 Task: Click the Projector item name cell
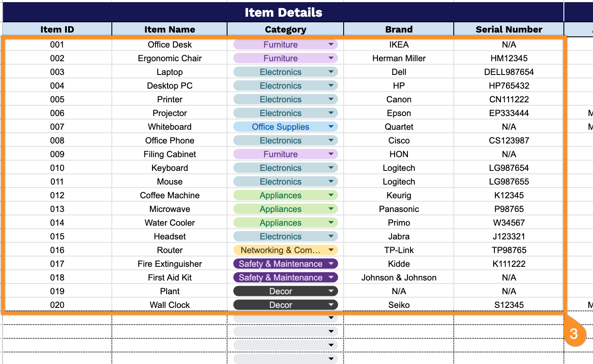[169, 113]
